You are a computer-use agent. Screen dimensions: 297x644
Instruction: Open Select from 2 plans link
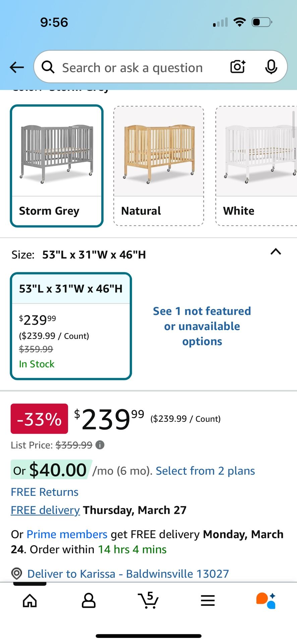tap(205, 471)
